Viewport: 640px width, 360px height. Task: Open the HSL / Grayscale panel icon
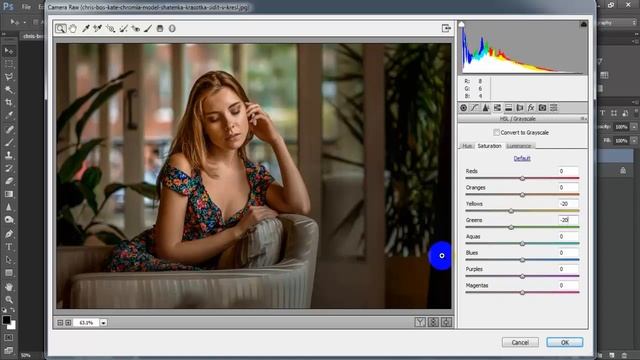[x=497, y=108]
